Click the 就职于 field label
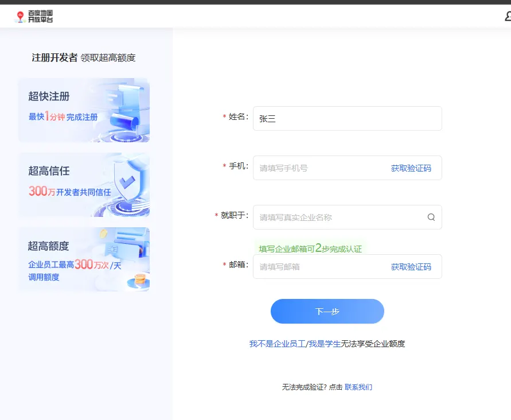 (x=235, y=215)
